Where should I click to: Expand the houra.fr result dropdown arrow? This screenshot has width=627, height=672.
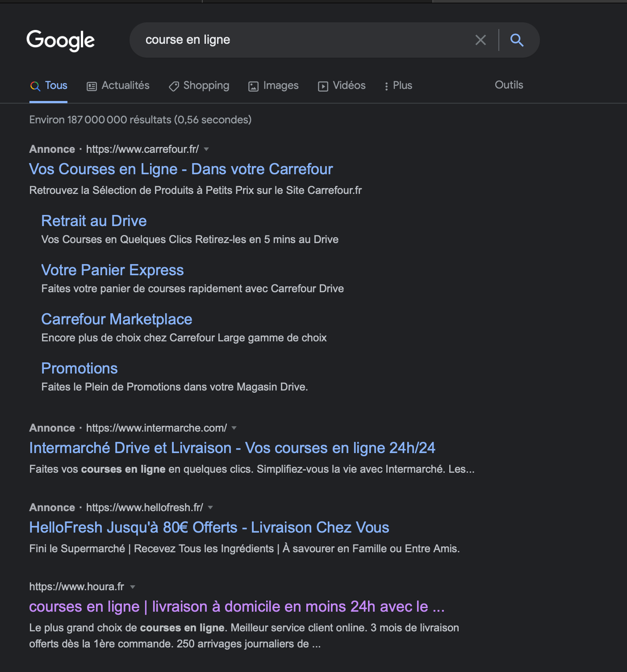(x=132, y=587)
